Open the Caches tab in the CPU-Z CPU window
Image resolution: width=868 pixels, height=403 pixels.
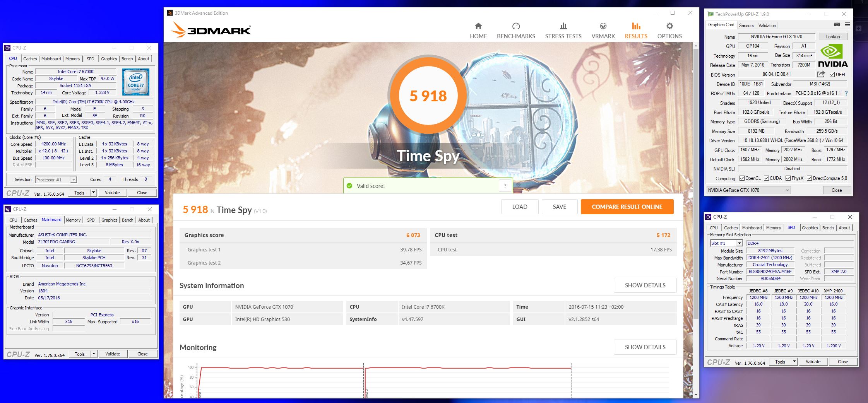pyautogui.click(x=30, y=59)
